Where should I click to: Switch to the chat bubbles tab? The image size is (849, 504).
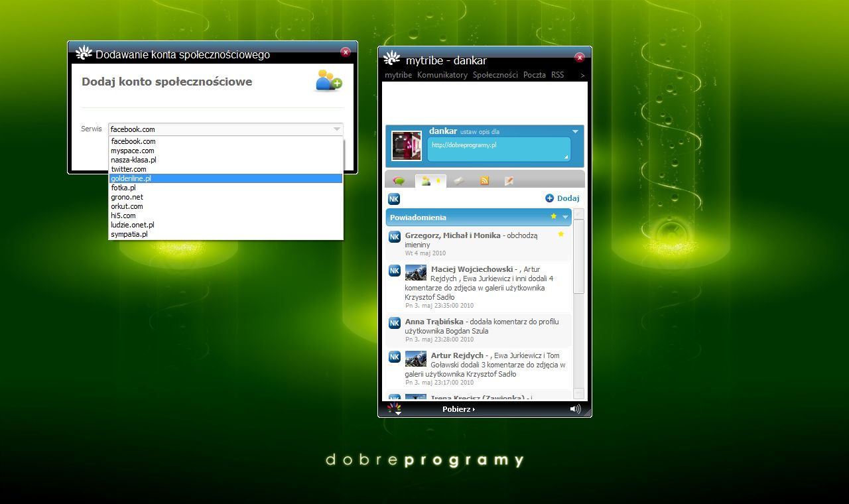[x=399, y=181]
